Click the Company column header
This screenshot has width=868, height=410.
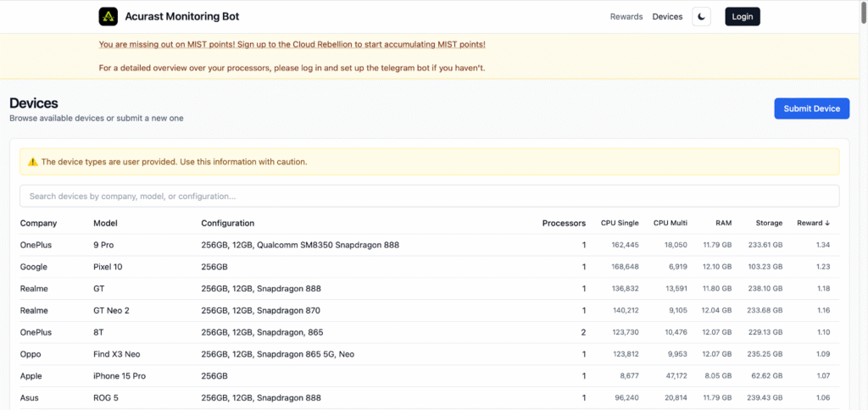point(38,224)
